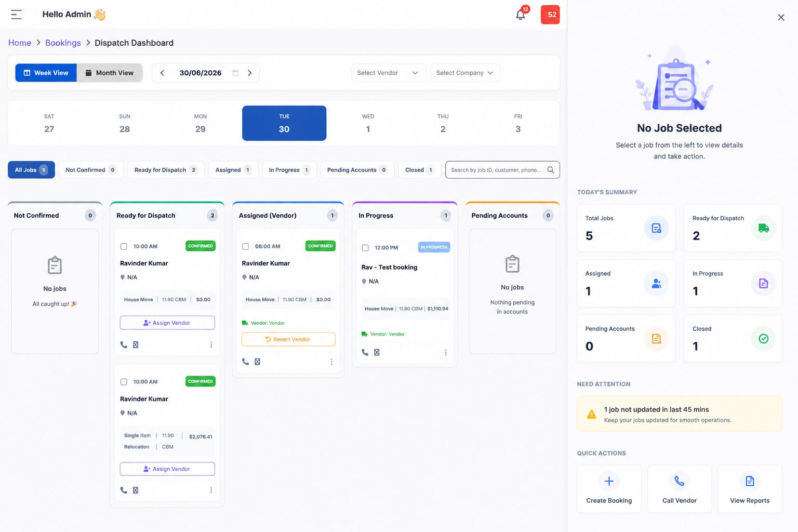
Task: Open the Select Company dropdown
Action: point(465,73)
